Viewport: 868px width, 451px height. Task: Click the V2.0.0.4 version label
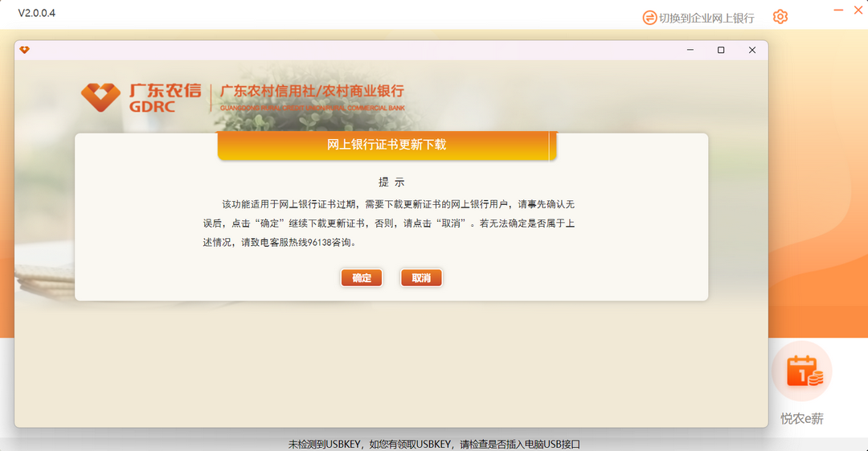[36, 14]
